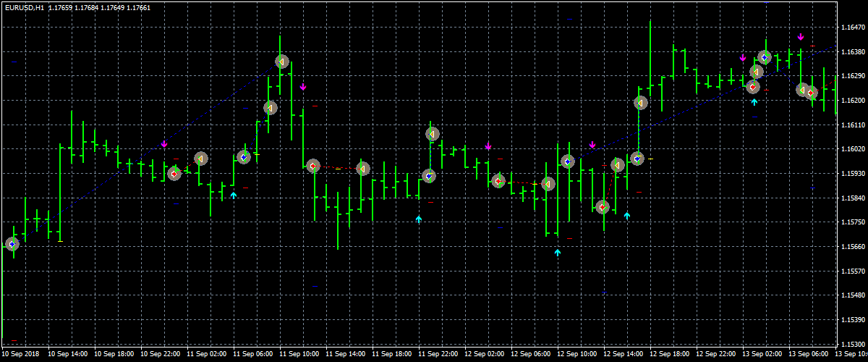
Task: Select the 13 Sep 06:00 time label
Action: pyautogui.click(x=808, y=355)
